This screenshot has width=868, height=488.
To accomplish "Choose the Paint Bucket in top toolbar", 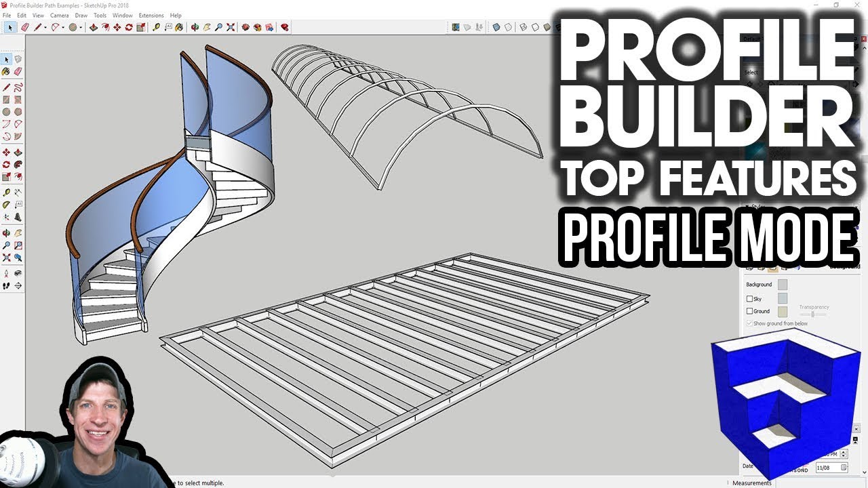I will [179, 27].
